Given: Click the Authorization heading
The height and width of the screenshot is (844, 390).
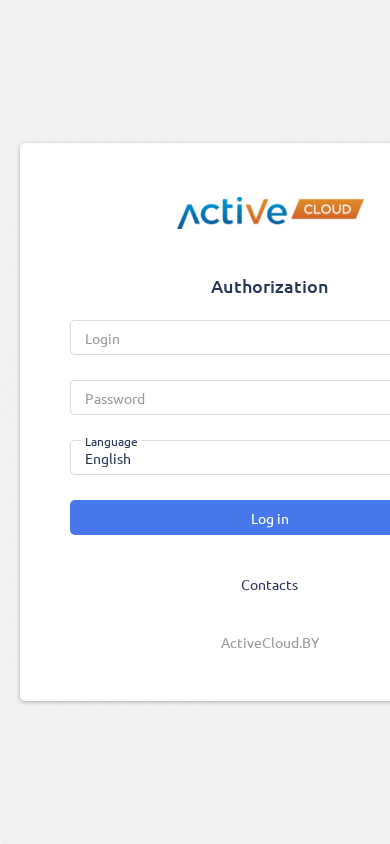Looking at the screenshot, I should point(270,287).
